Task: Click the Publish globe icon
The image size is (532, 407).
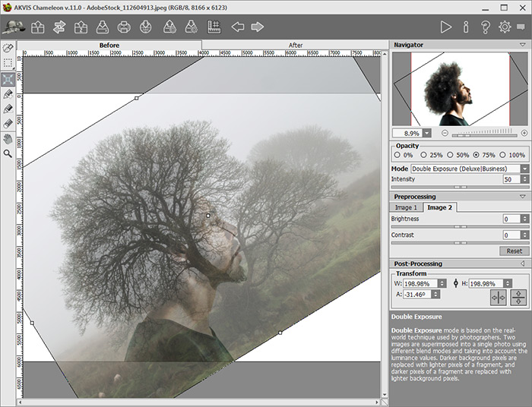Action: (146, 27)
